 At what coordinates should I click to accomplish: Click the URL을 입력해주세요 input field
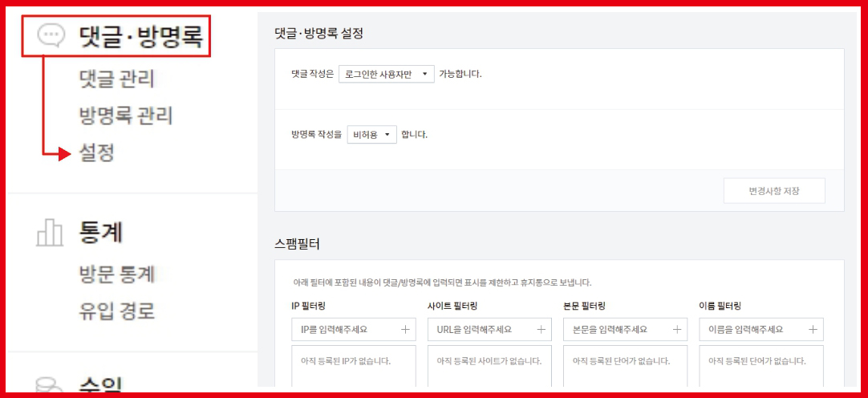[x=489, y=329]
